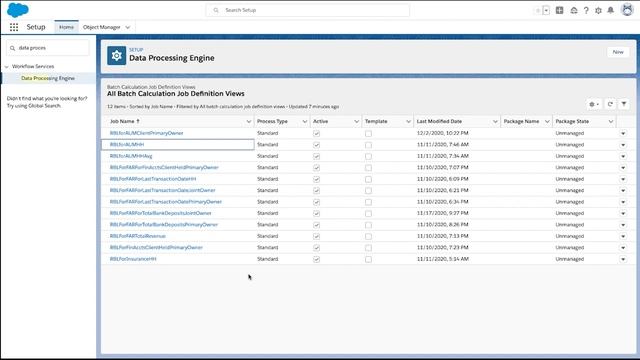The width and height of the screenshot is (640, 360).
Task: Open row actions for RBLforAUMHHAvg
Action: click(623, 156)
